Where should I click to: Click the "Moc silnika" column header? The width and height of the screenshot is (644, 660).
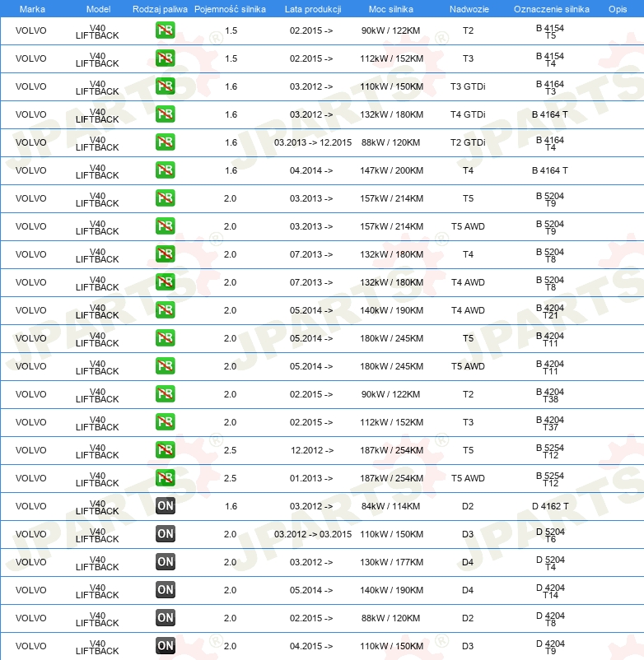[x=392, y=8]
